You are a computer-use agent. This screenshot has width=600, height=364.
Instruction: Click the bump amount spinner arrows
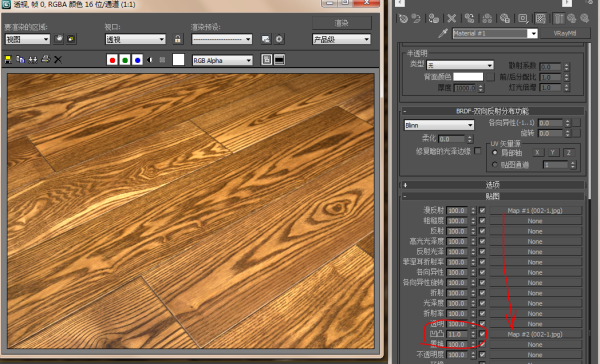[x=473, y=334]
